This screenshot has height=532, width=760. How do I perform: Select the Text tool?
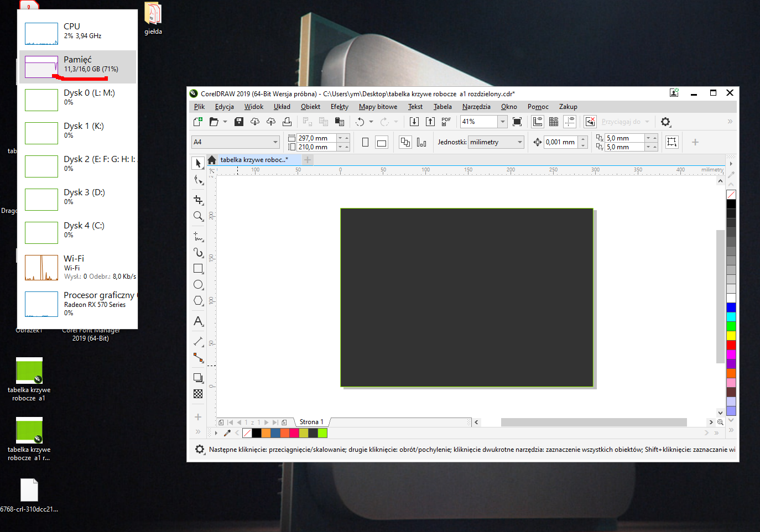(x=198, y=321)
